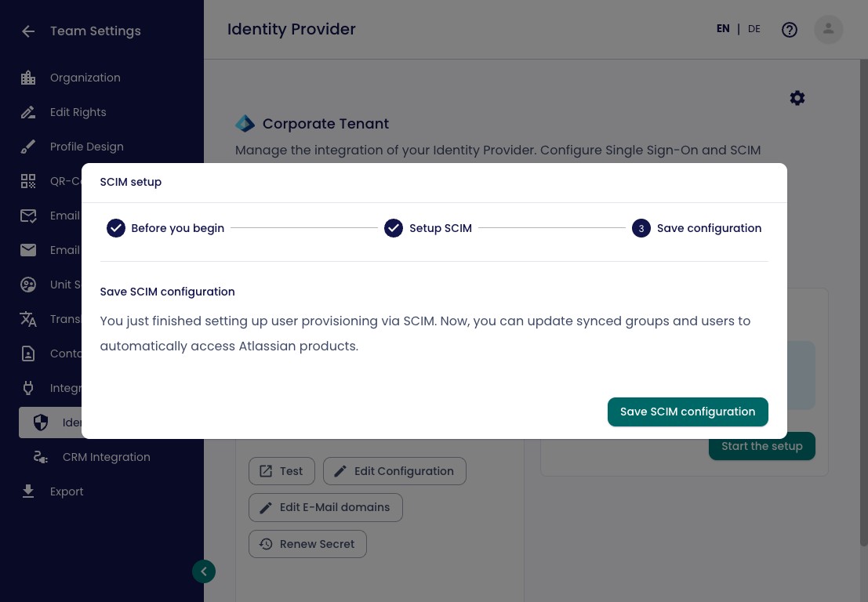Click the page vertical scrollbar
This screenshot has height=602, width=868.
[x=863, y=303]
